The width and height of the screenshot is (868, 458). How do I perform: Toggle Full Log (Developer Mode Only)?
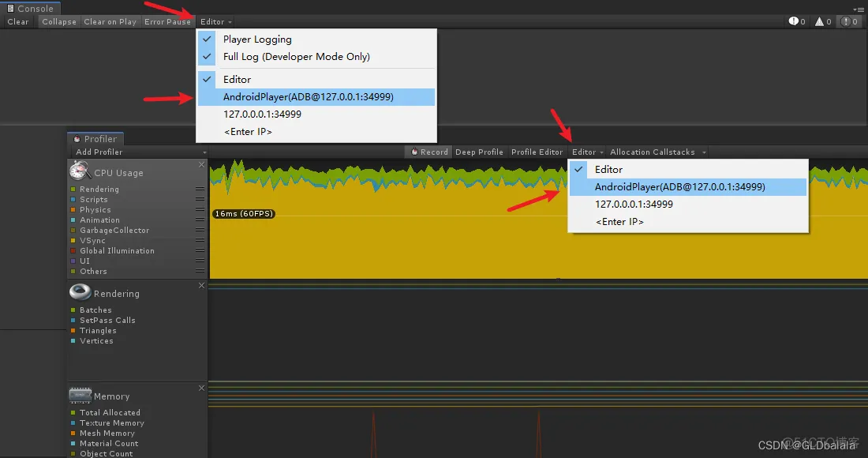click(316, 57)
